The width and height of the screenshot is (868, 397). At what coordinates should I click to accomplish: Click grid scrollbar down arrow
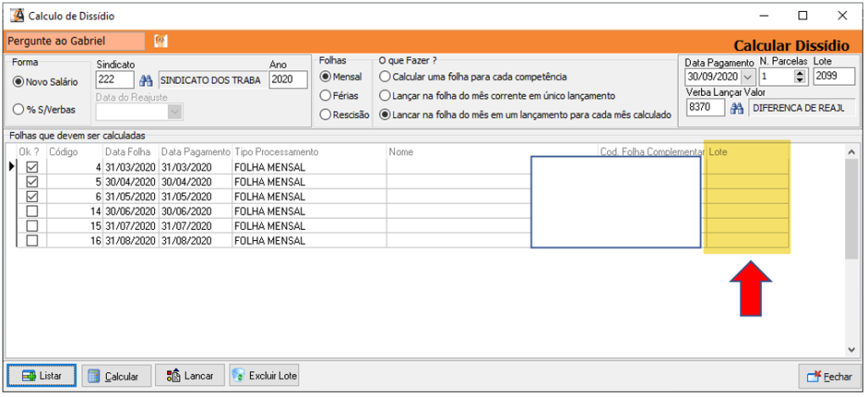pyautogui.click(x=851, y=350)
